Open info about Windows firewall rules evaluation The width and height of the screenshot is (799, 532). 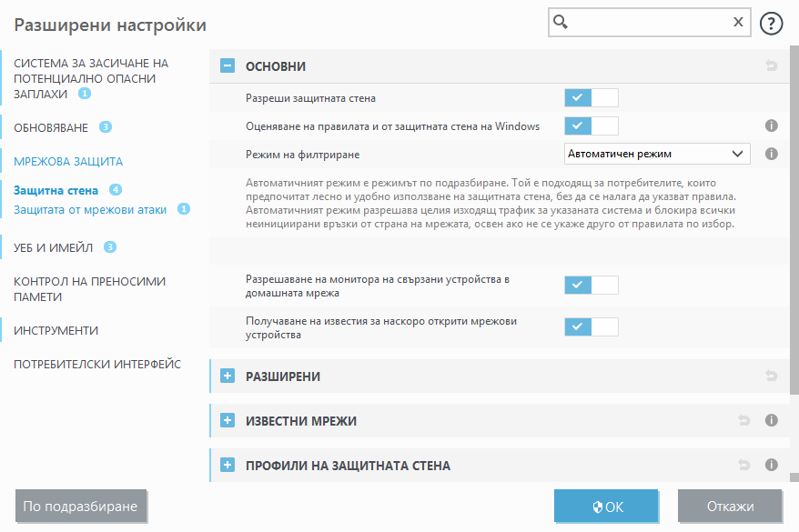pyautogui.click(x=771, y=125)
